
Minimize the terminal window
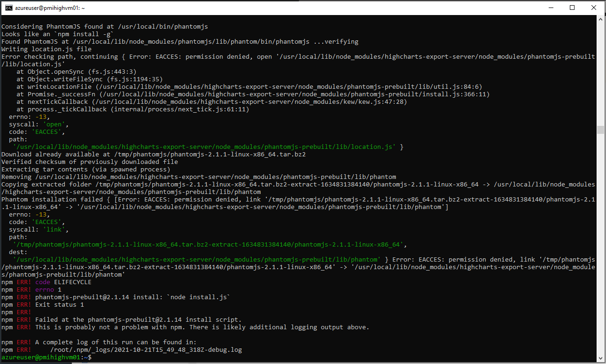point(551,8)
